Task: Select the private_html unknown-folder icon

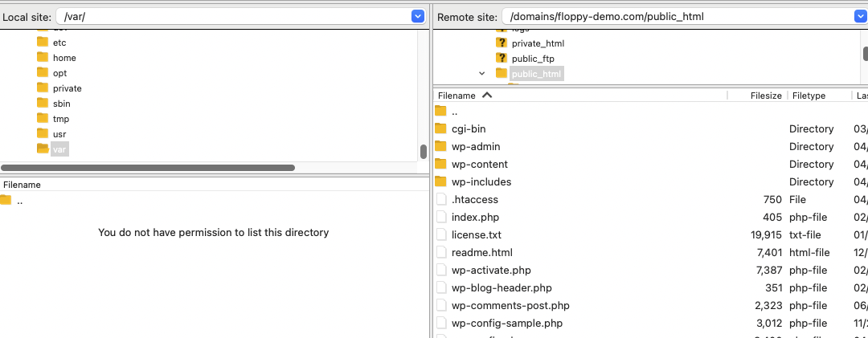Action: pyautogui.click(x=502, y=43)
